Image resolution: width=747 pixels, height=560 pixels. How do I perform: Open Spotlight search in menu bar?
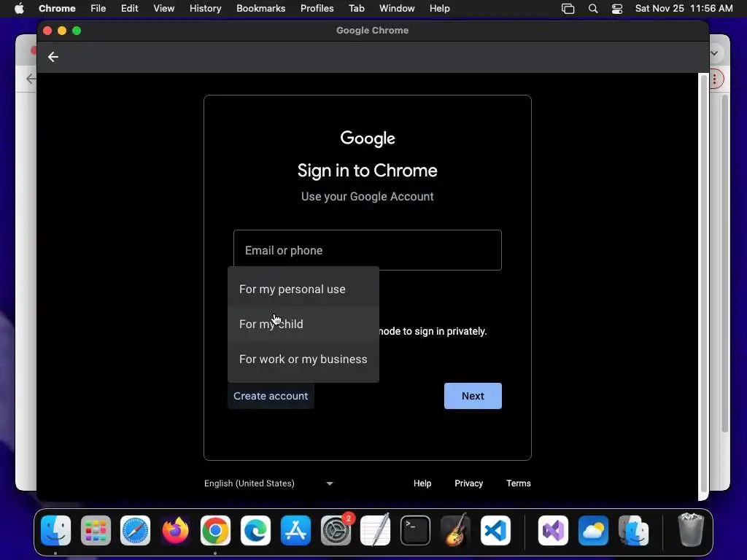point(592,9)
